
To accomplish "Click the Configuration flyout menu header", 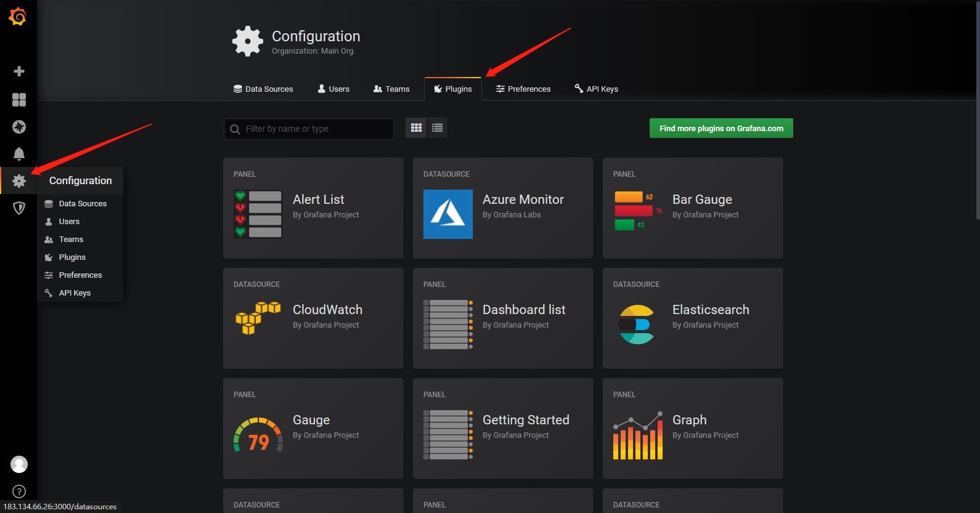I will coord(80,180).
